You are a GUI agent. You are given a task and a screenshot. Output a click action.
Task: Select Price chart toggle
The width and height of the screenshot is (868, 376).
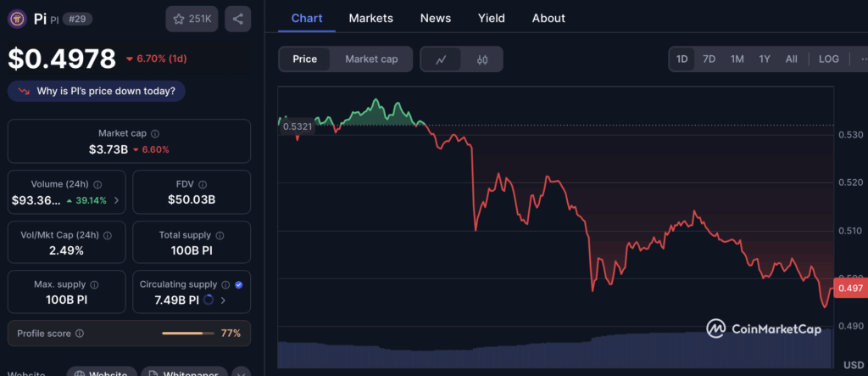pos(304,59)
